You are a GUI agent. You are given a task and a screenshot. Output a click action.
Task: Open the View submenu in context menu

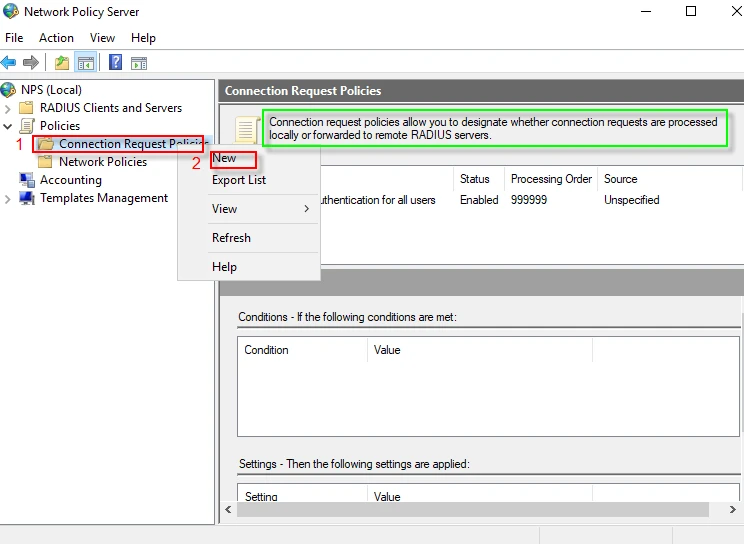click(225, 209)
